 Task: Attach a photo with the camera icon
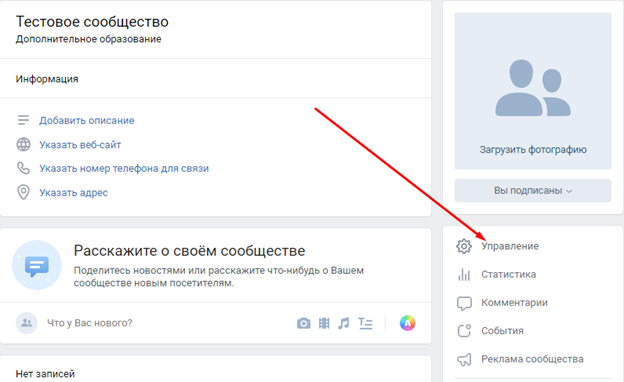304,323
